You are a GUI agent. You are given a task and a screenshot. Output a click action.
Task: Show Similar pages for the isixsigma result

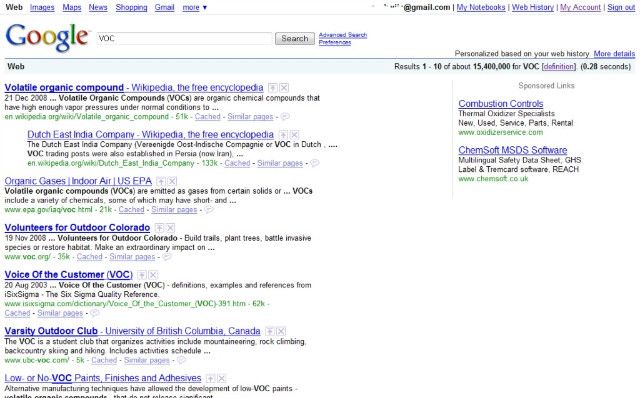60,313
